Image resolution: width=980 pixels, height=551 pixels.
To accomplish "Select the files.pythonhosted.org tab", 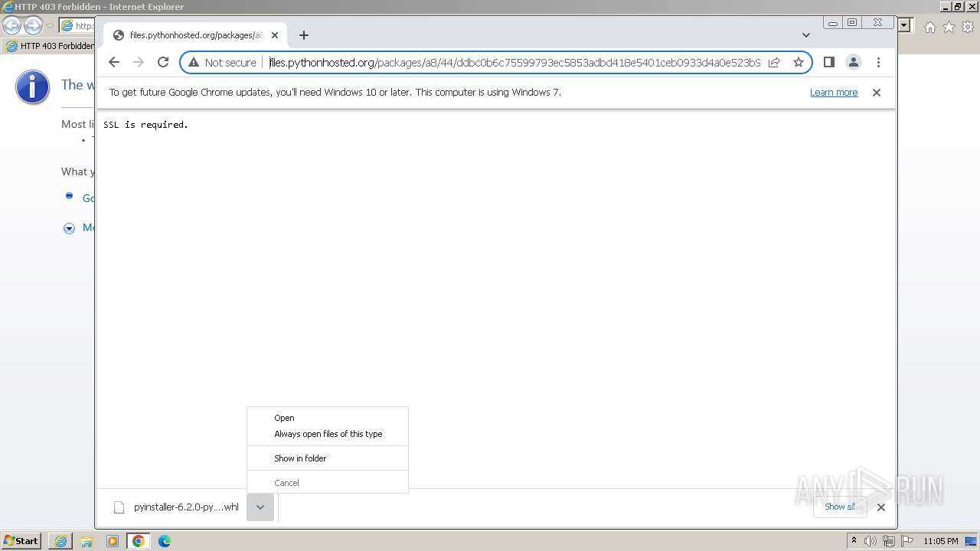I will click(x=195, y=35).
